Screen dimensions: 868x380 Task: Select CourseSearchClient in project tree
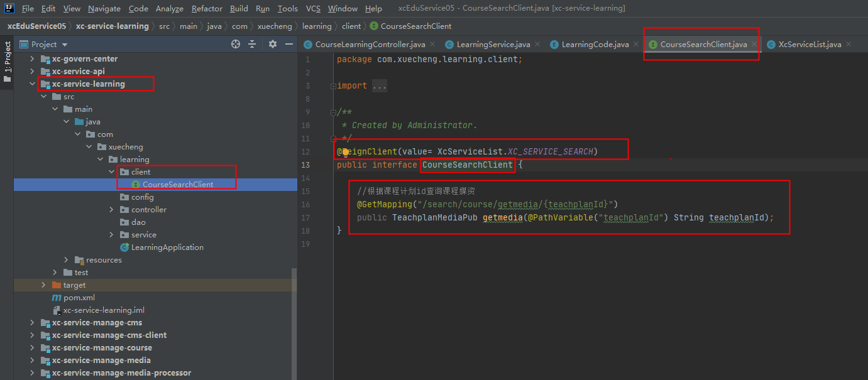[x=178, y=185]
